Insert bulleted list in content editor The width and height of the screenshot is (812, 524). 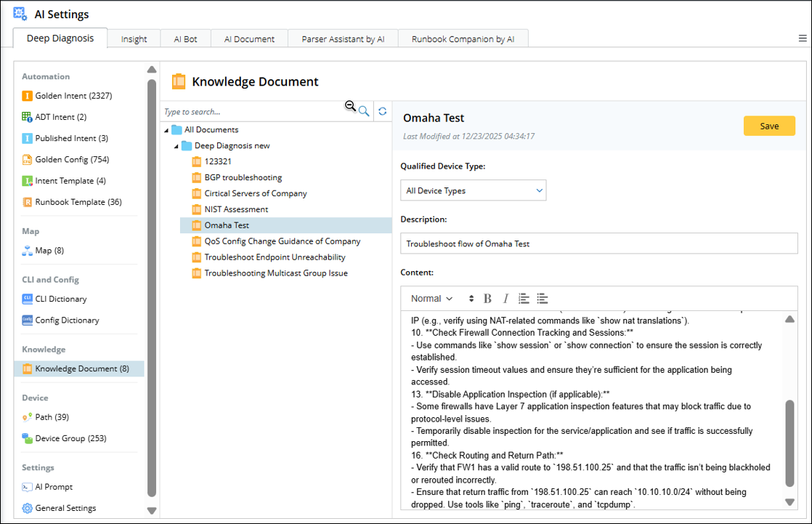point(542,299)
